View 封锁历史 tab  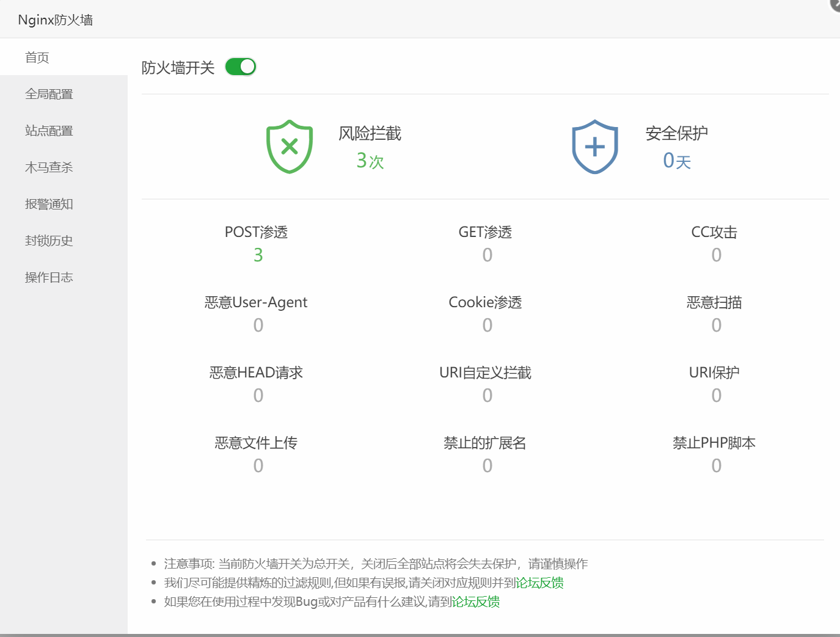pyautogui.click(x=64, y=241)
